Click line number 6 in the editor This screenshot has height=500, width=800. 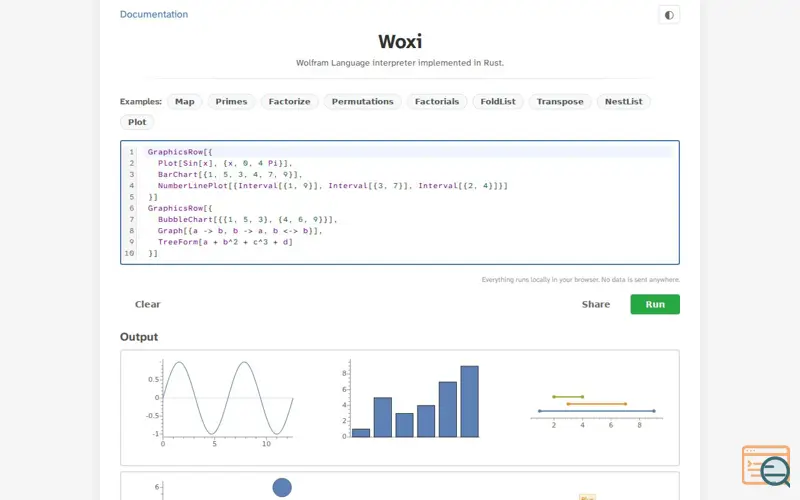click(131, 208)
